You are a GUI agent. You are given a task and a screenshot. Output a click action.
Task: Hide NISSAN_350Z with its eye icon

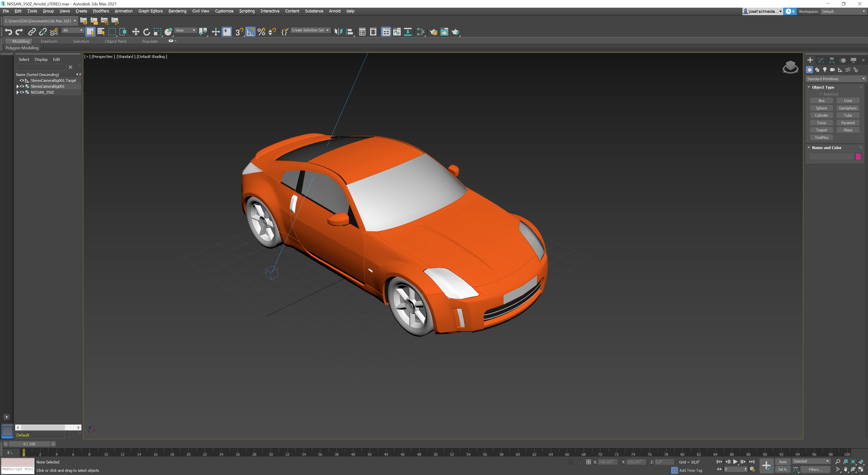click(22, 92)
